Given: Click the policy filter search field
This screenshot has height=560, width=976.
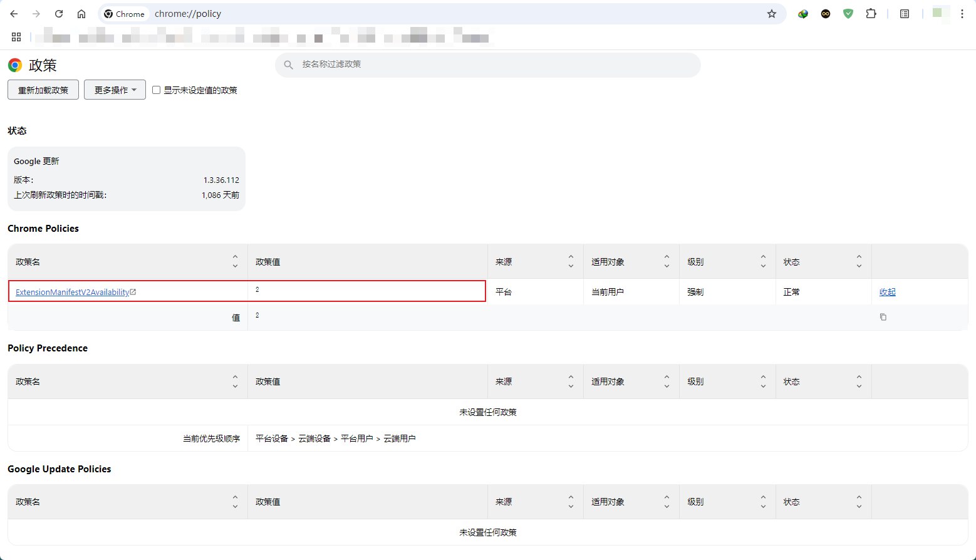Looking at the screenshot, I should tap(487, 65).
